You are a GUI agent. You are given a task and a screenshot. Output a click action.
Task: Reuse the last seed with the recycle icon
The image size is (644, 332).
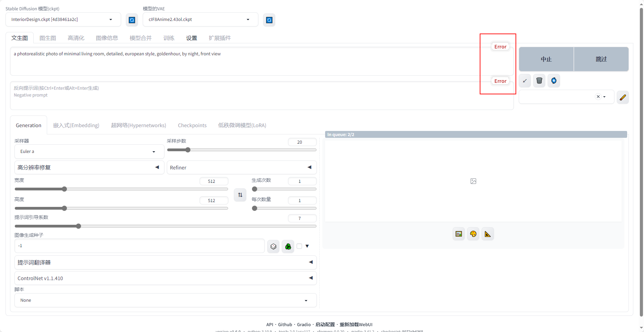(288, 246)
